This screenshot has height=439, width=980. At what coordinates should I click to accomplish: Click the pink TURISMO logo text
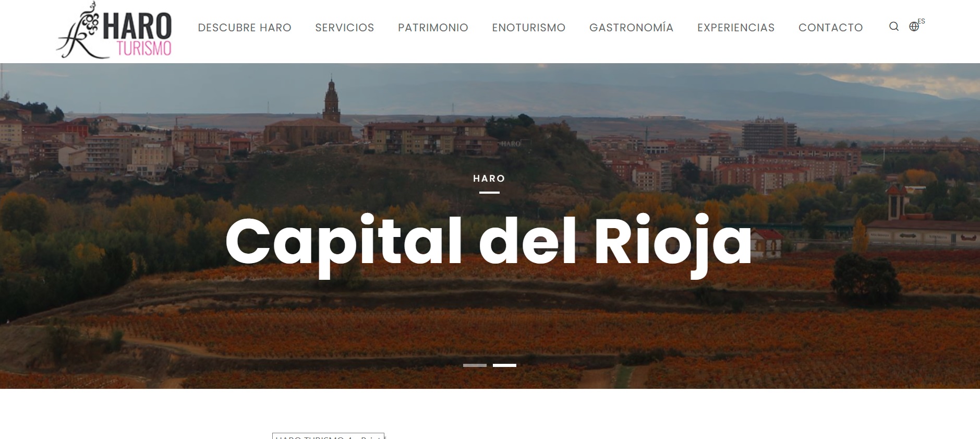[144, 49]
